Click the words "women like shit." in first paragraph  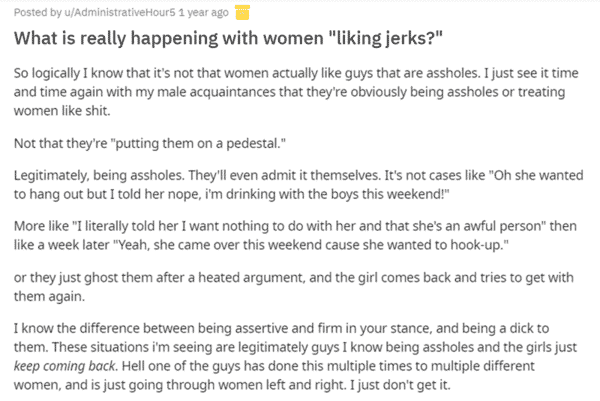tap(62, 111)
